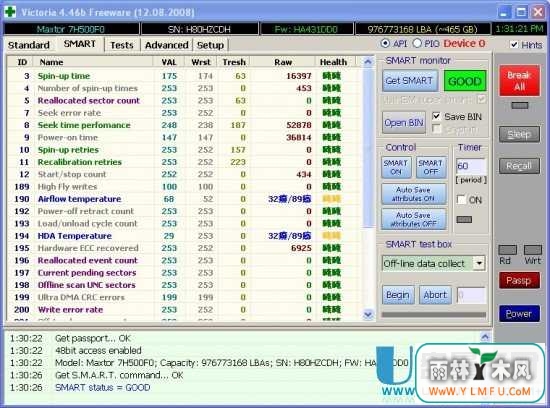The image size is (550, 408).
Task: Turn SMART ON in Control
Action: coord(396,167)
